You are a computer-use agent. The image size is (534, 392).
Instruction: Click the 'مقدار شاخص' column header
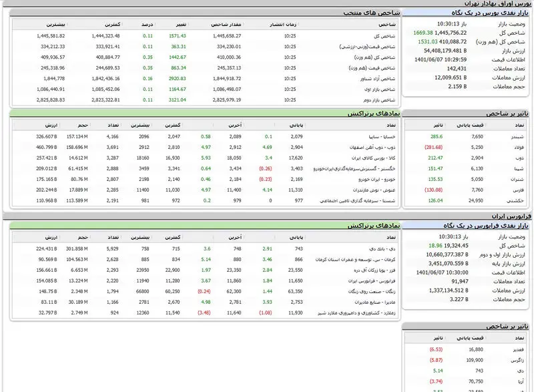[x=226, y=25]
